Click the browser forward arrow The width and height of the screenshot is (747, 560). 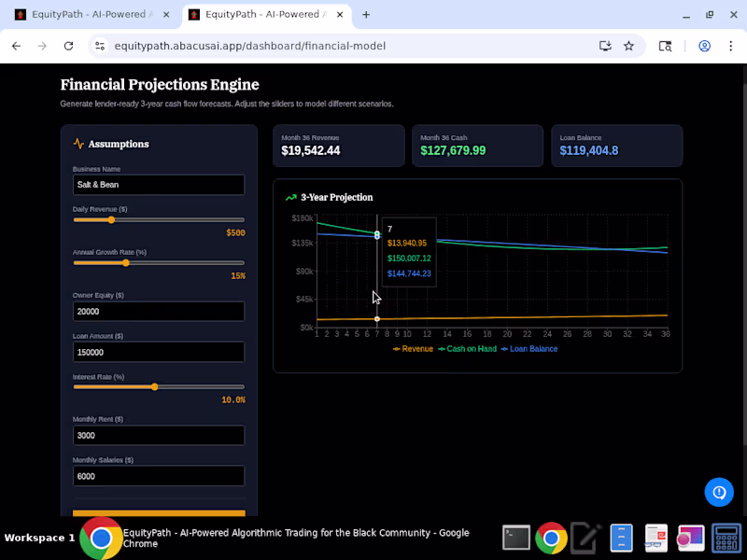(42, 46)
